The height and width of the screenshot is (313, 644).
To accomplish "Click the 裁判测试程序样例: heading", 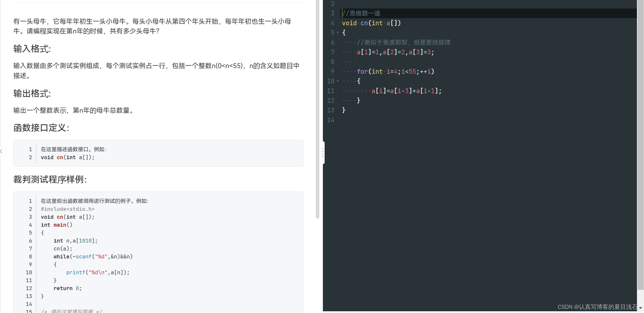I will pyautogui.click(x=50, y=179).
